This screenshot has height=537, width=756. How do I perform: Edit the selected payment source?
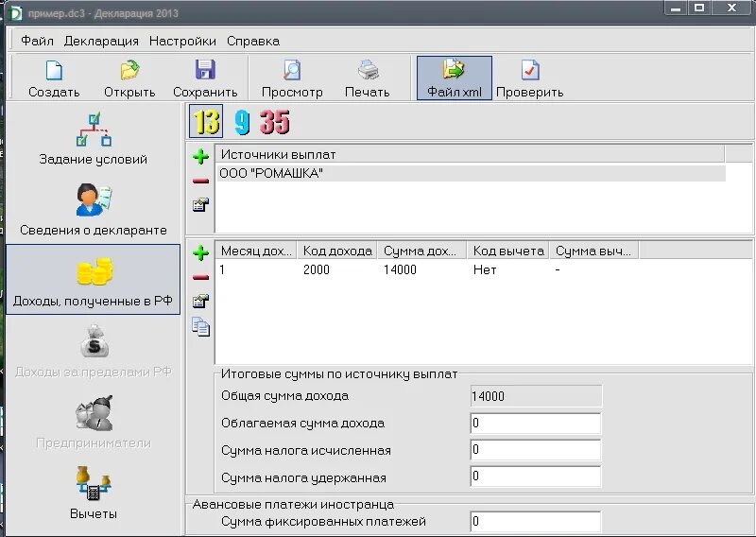pyautogui.click(x=200, y=205)
